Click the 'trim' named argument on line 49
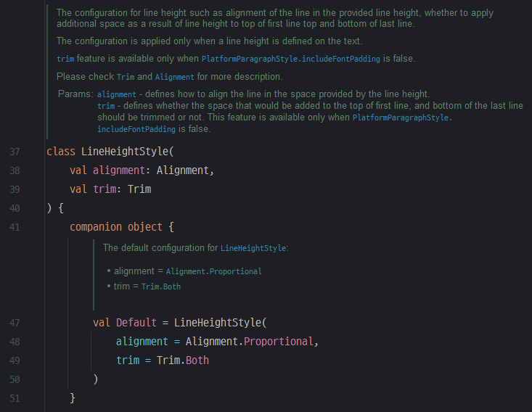This screenshot has width=532, height=412. [128, 360]
